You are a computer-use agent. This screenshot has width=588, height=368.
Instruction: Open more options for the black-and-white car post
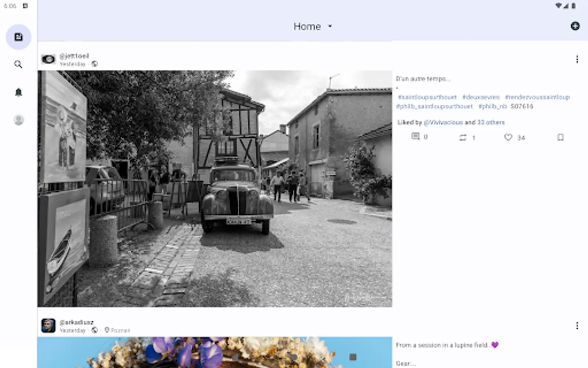[x=577, y=59]
